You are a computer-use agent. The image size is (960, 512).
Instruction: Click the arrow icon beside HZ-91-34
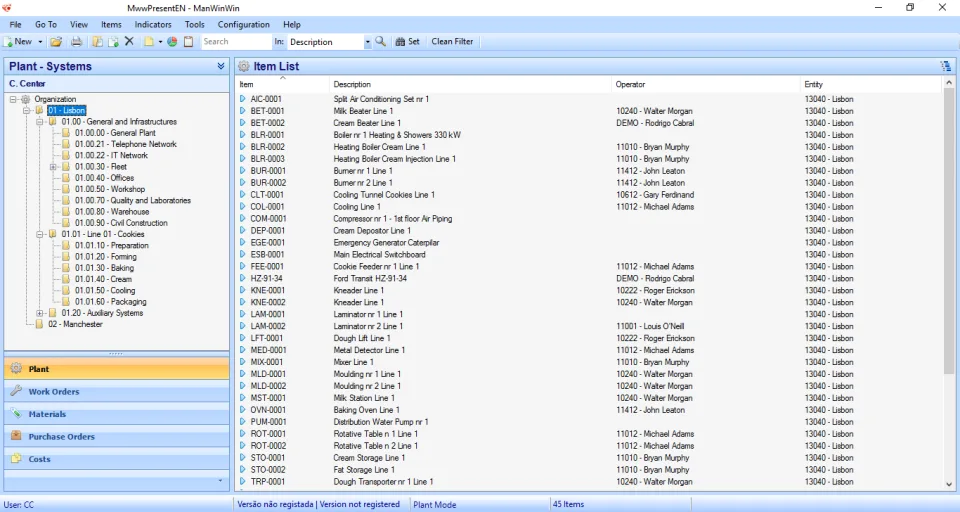click(242, 278)
